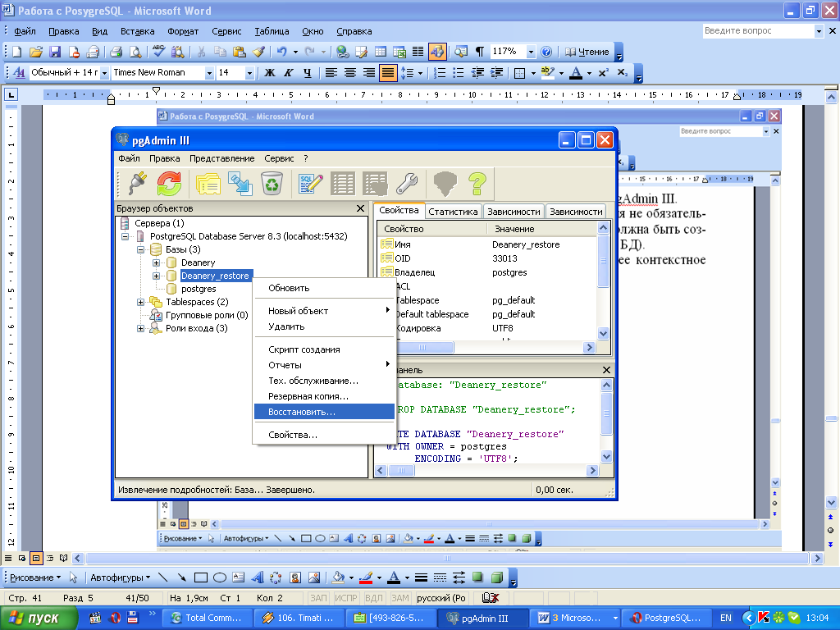Image resolution: width=840 pixels, height=630 pixels.
Task: Click the pgAdmin help question mark icon
Action: tap(477, 183)
